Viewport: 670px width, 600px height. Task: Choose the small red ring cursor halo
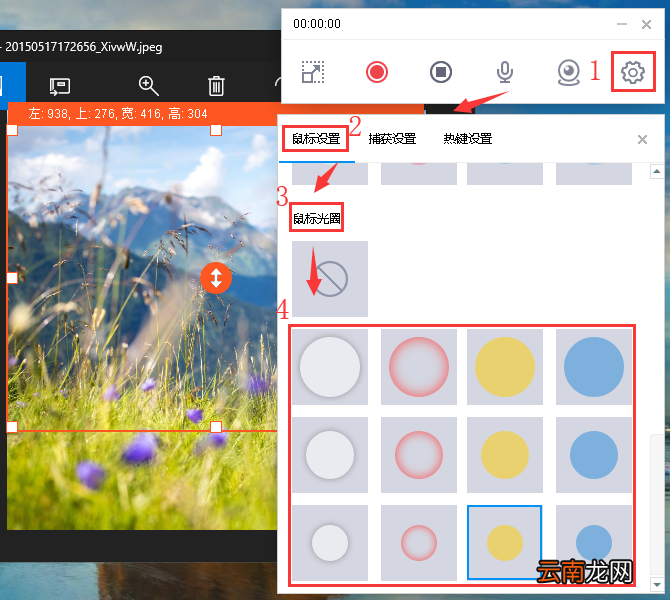coord(419,543)
